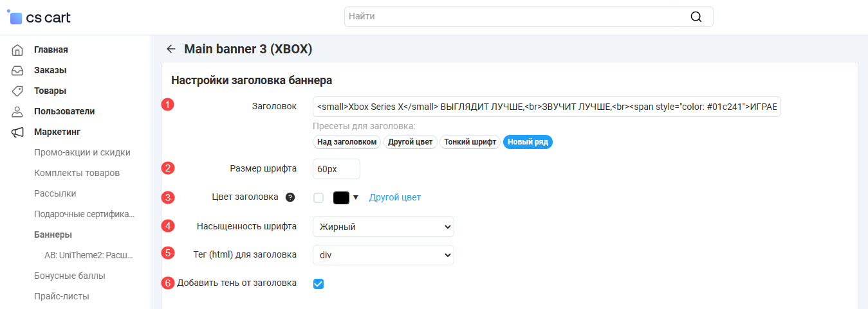Open Товары in the sidebar

pyautogui.click(x=50, y=91)
